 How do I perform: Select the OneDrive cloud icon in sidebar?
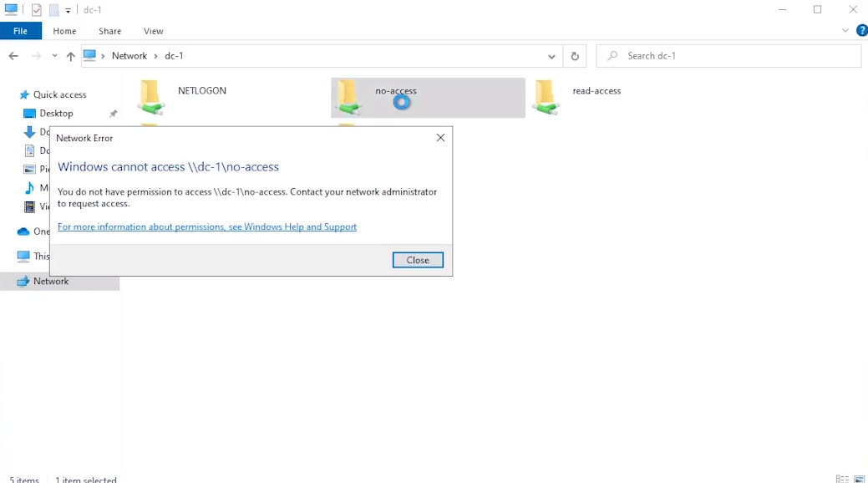pos(23,231)
